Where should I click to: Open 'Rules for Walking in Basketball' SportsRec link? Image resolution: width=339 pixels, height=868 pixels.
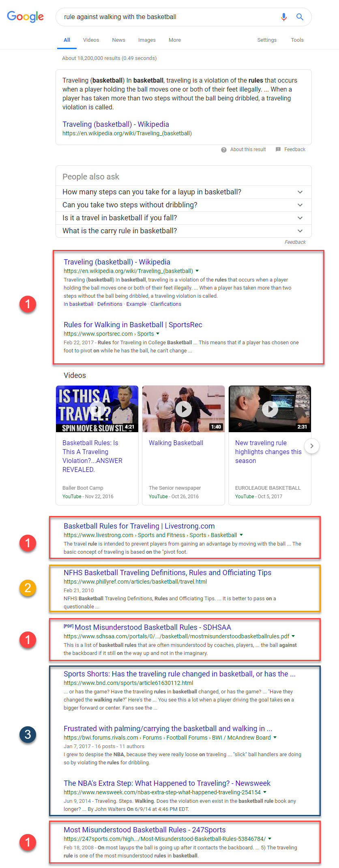(133, 325)
